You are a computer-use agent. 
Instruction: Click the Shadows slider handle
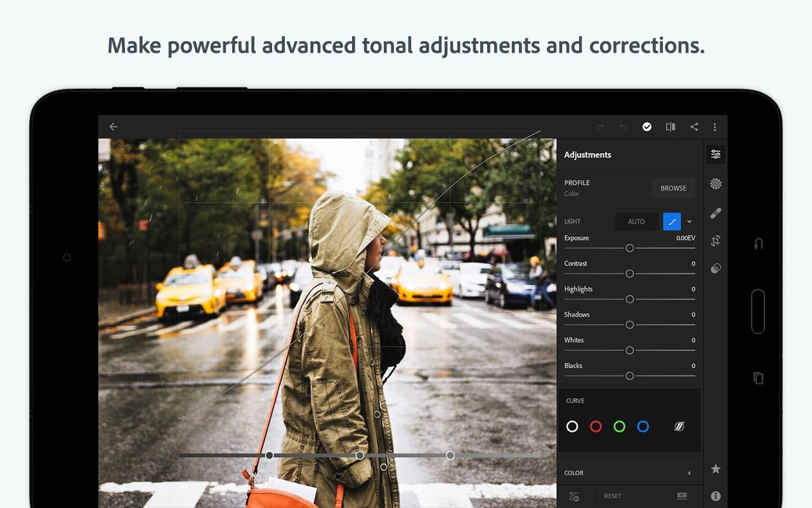[x=630, y=324]
